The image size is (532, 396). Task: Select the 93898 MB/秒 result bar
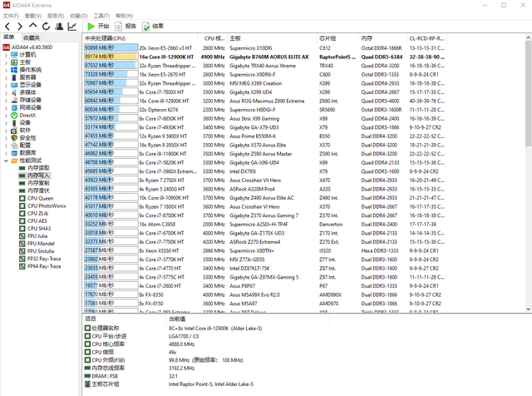pyautogui.click(x=111, y=48)
